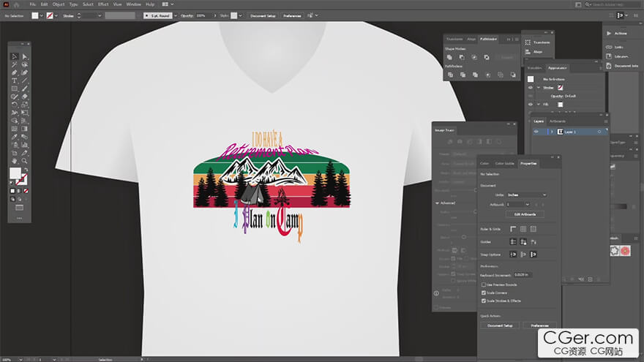Click Document Setup in the top control bar
Screen dimensions: 644x362
click(263, 15)
